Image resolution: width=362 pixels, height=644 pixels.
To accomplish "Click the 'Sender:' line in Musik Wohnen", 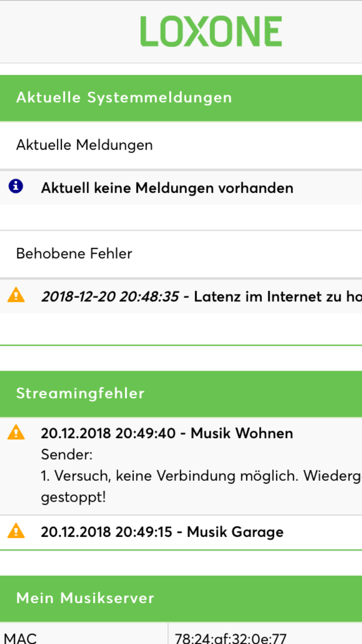I will tap(67, 455).
